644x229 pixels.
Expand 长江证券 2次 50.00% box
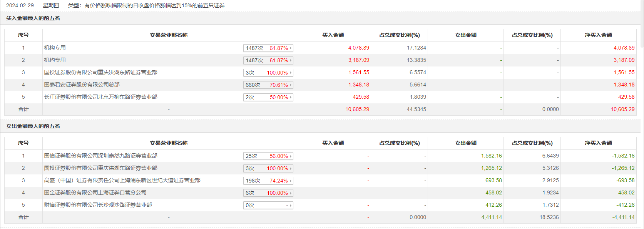[268, 97]
